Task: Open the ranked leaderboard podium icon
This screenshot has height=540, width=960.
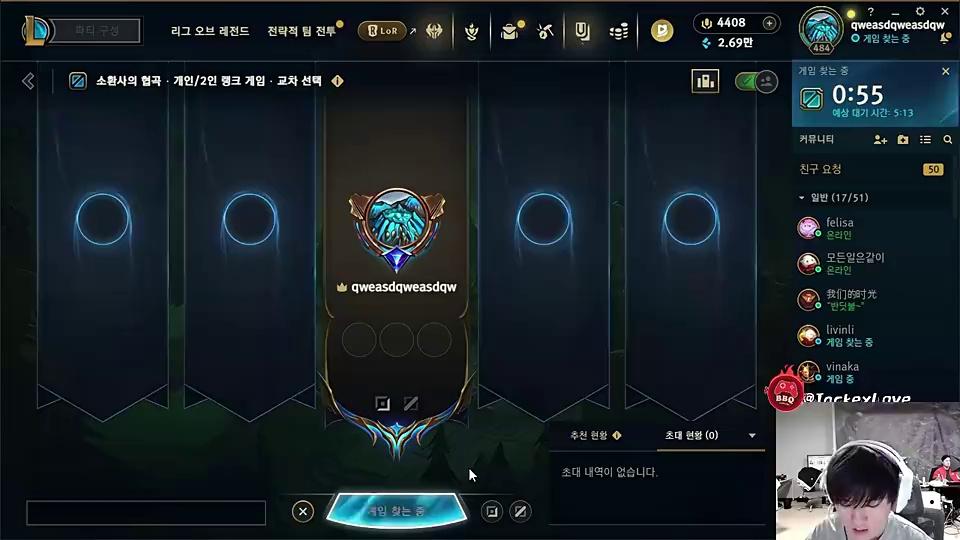Action: 705,81
